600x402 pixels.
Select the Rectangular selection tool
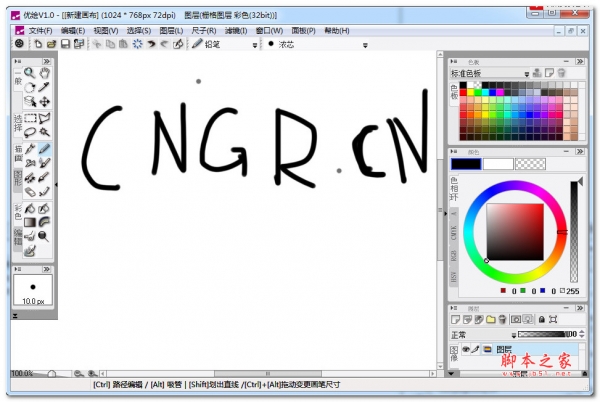coord(30,118)
